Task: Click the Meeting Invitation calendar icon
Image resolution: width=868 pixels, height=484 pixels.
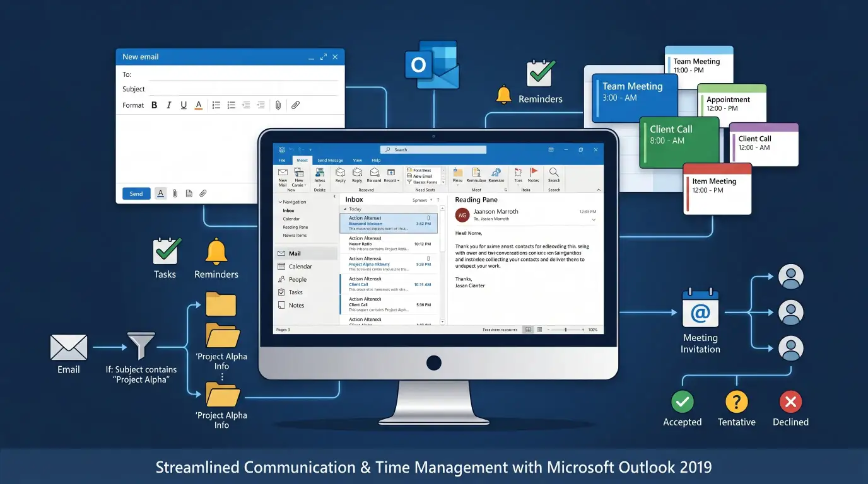Action: 700,308
